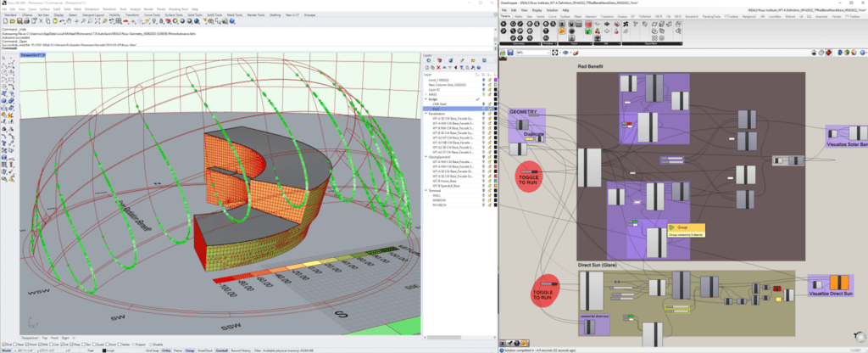Click the new layer icon in Layers panel
The height and width of the screenshot is (353, 868).
(x=427, y=68)
